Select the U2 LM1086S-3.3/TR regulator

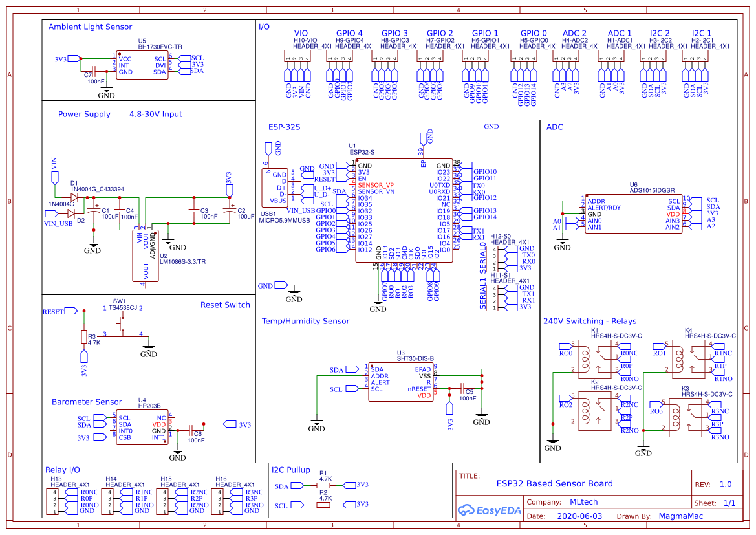click(x=145, y=256)
